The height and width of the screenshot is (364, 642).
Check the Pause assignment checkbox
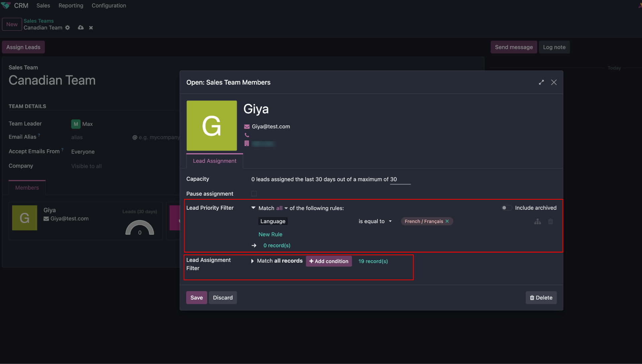(x=254, y=194)
